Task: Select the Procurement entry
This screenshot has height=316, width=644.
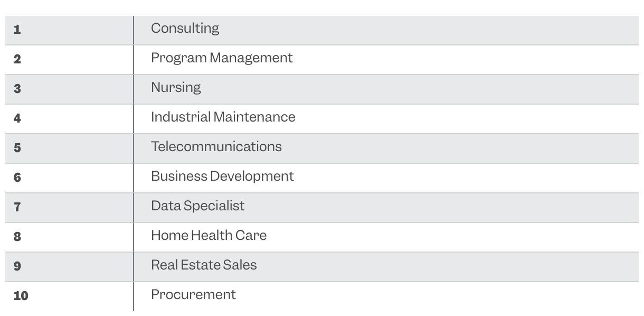Action: (x=193, y=294)
